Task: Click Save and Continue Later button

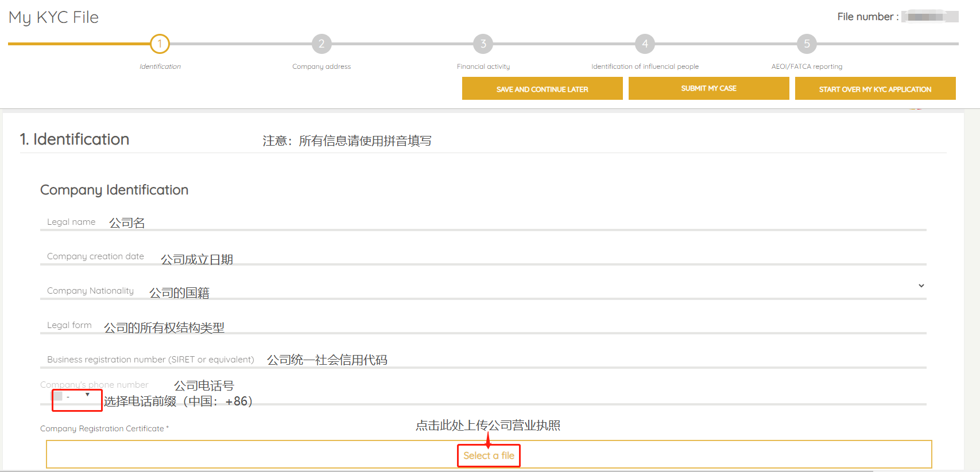Action: 542,89
